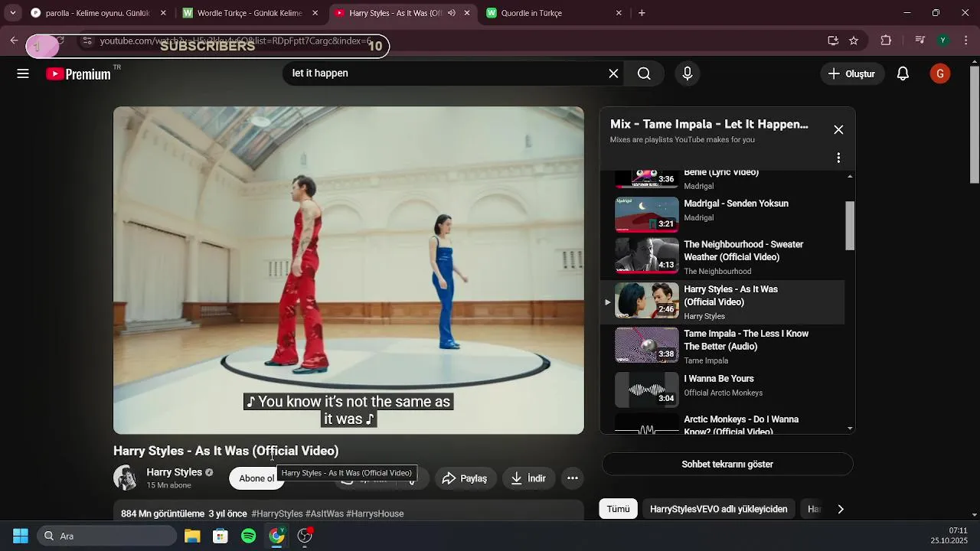This screenshot has height=551, width=980.
Task: Open the Chrome extensions puzzle icon
Action: [886, 41]
